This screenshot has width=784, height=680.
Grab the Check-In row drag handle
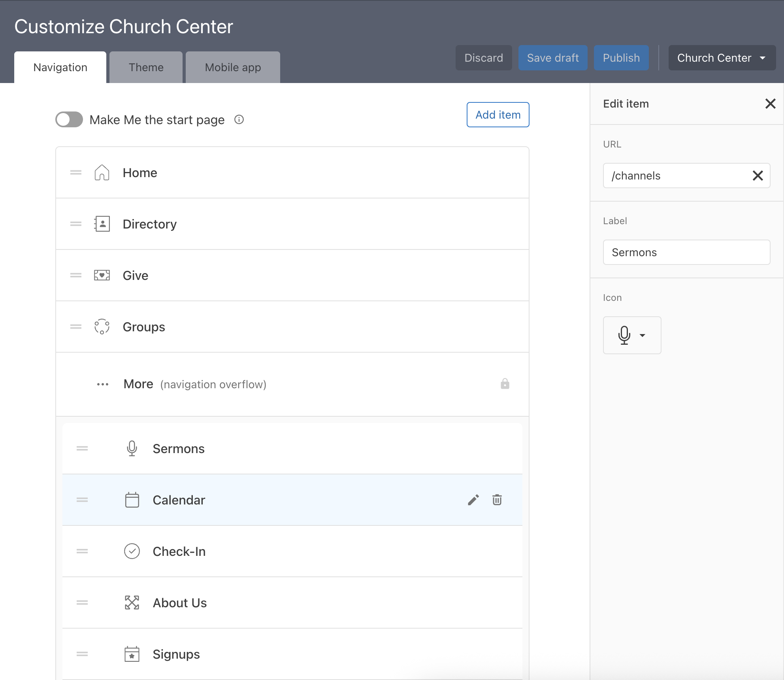(82, 551)
